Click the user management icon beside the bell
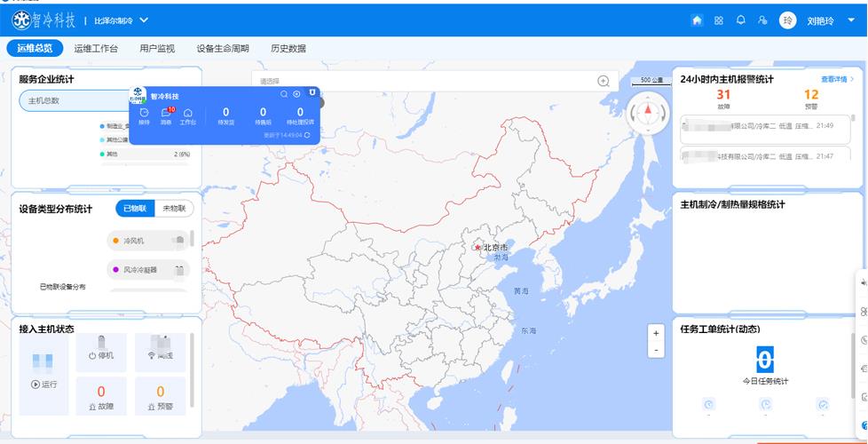Image resolution: width=868 pixels, height=444 pixels. 762,20
